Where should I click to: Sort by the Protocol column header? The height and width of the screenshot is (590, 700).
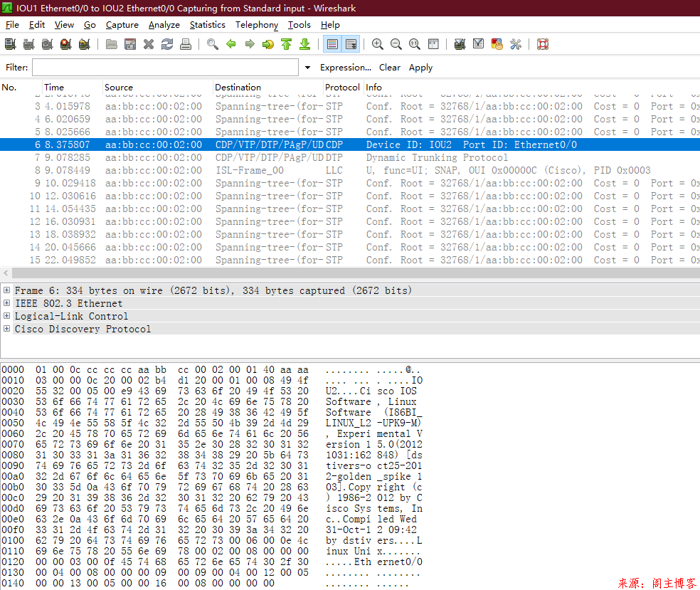tap(342, 87)
